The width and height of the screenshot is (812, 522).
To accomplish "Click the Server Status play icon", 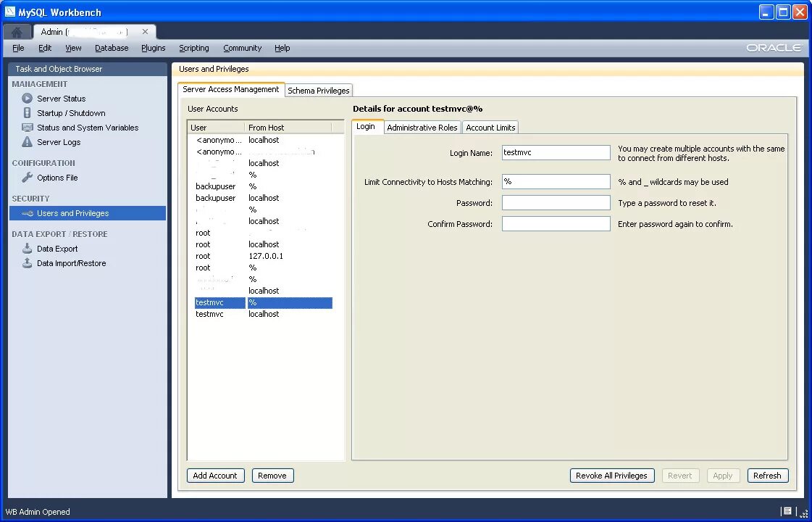I will click(27, 98).
